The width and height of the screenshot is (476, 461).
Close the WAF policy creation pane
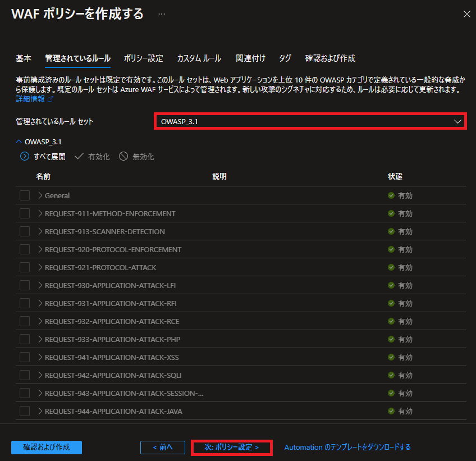[467, 14]
